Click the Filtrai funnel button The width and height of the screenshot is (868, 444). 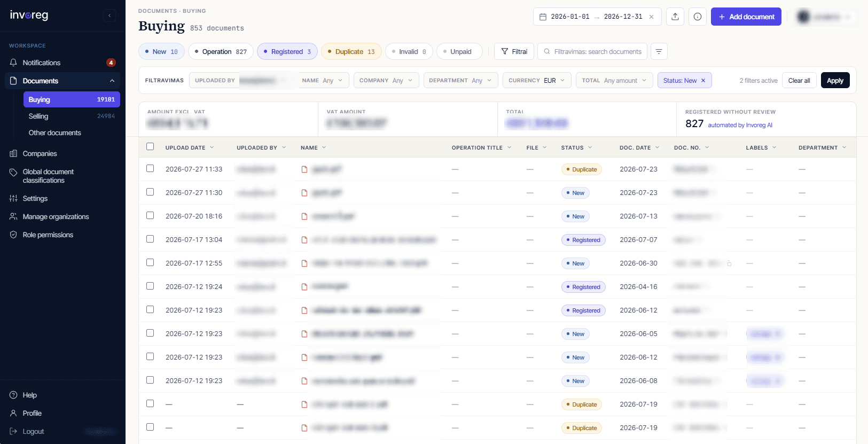click(514, 51)
